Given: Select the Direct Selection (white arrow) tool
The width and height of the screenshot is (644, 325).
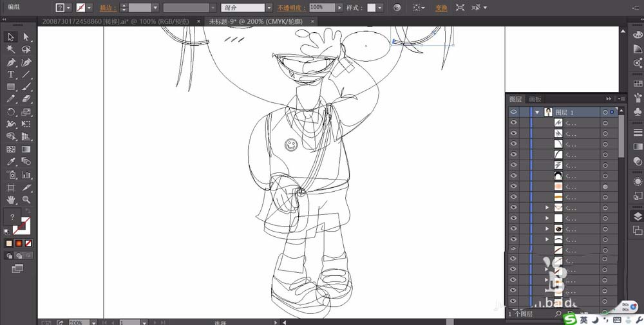Looking at the screenshot, I should click(x=26, y=37).
